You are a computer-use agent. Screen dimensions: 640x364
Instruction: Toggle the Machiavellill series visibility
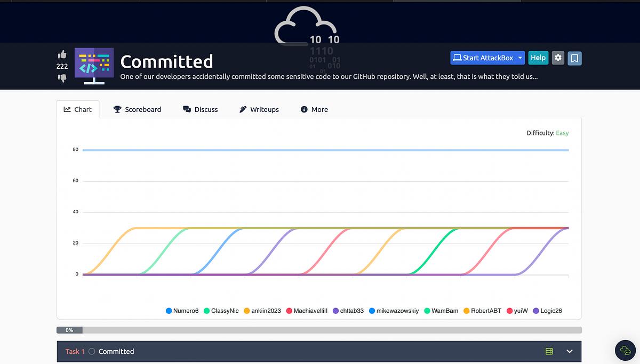[307, 311]
